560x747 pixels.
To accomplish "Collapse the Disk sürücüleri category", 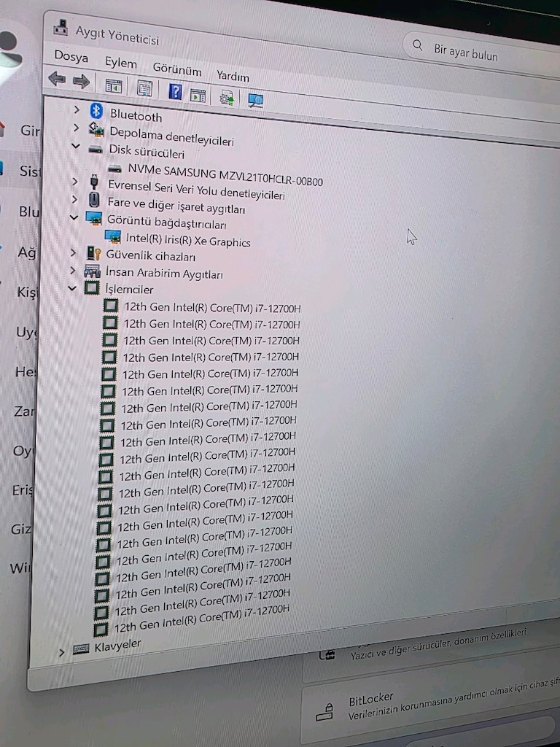I will 75,146.
